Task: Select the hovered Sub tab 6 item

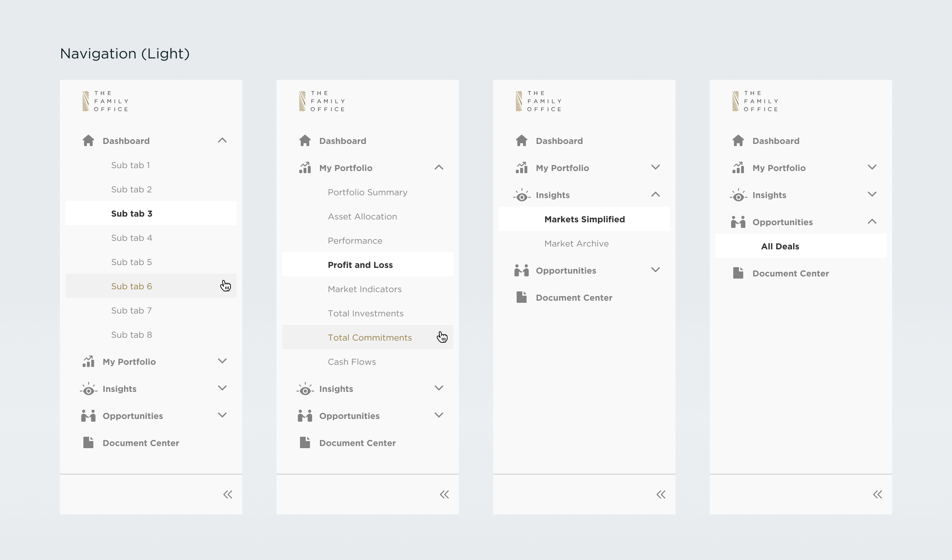Action: (131, 286)
